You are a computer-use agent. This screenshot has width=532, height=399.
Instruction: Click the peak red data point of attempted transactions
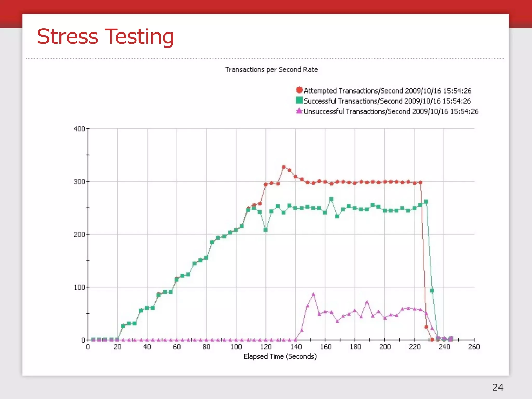[284, 167]
